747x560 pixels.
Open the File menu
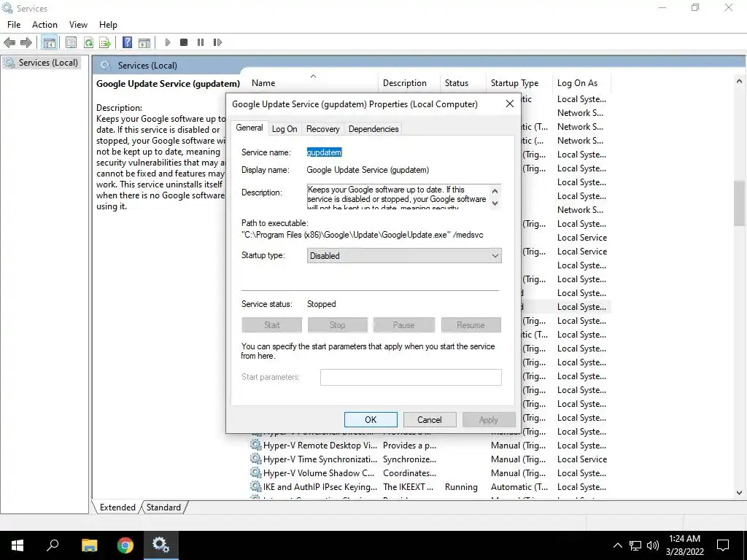(14, 25)
